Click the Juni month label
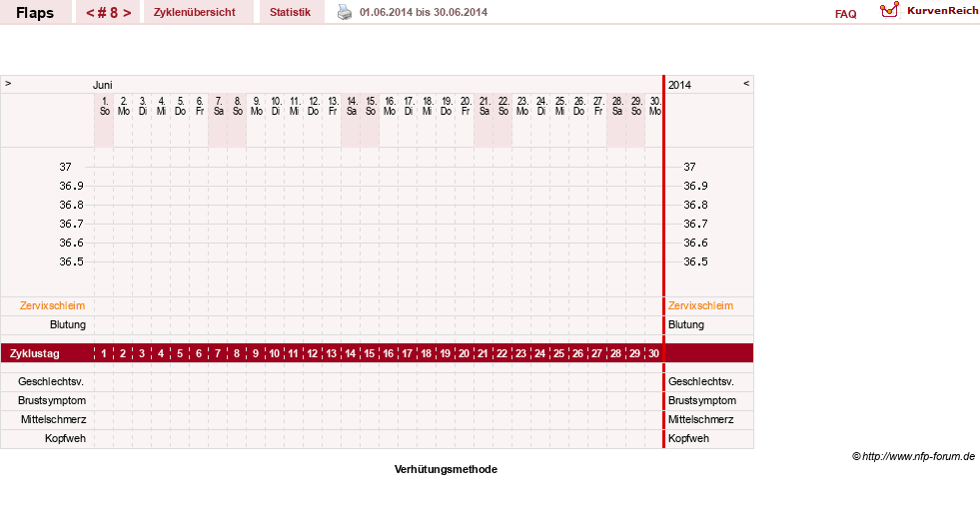Image resolution: width=980 pixels, height=508 pixels. coord(103,86)
